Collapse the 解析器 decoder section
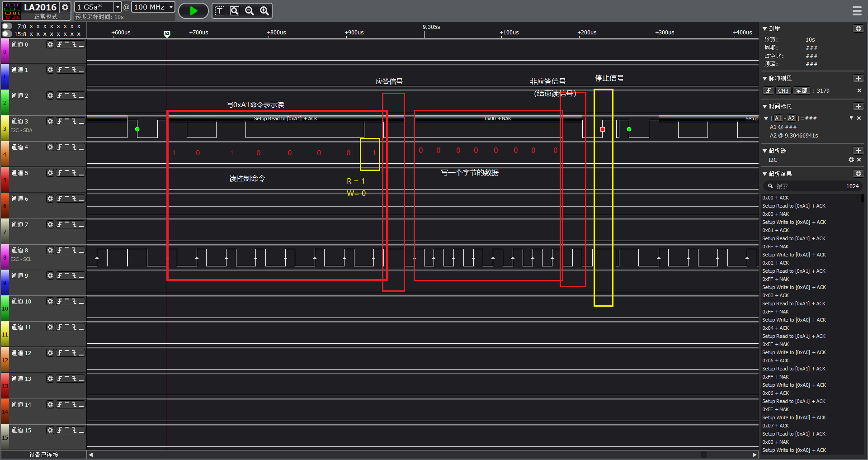This screenshot has height=460, width=868. coord(764,151)
